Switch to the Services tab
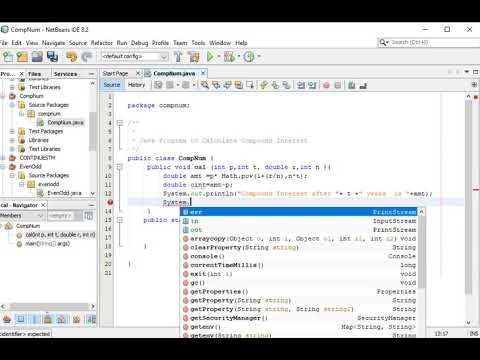The width and height of the screenshot is (480, 360). click(65, 74)
